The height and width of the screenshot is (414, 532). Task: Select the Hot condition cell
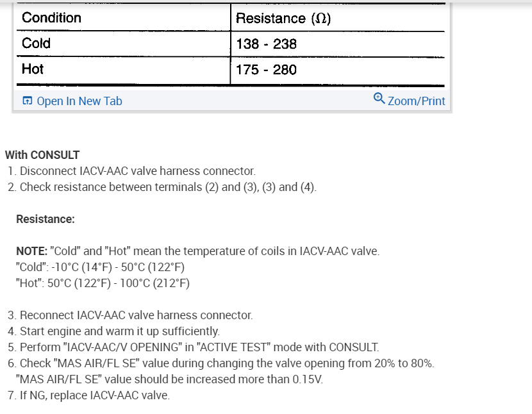click(33, 69)
